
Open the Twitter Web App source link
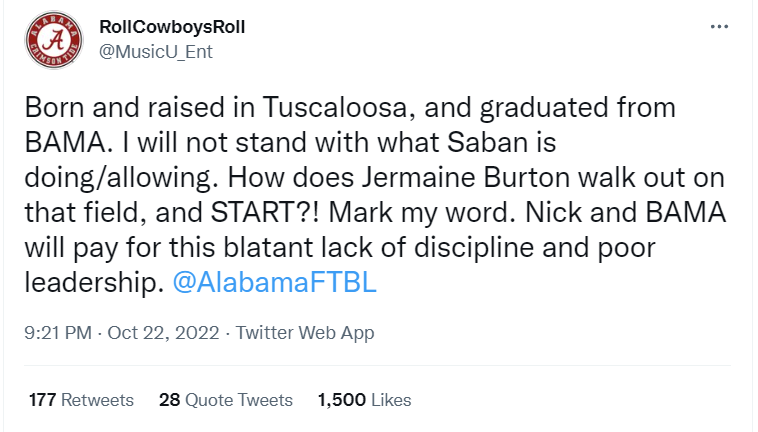pos(304,332)
